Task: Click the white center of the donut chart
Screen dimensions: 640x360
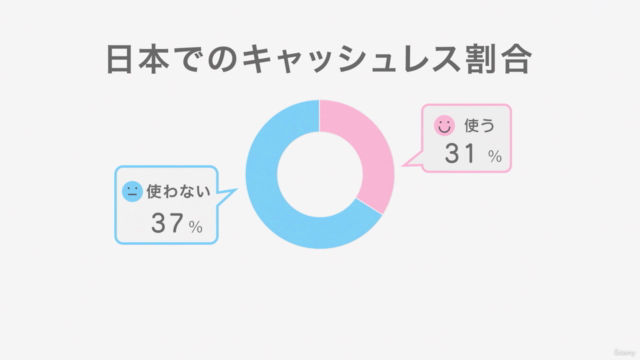Action: (320, 174)
